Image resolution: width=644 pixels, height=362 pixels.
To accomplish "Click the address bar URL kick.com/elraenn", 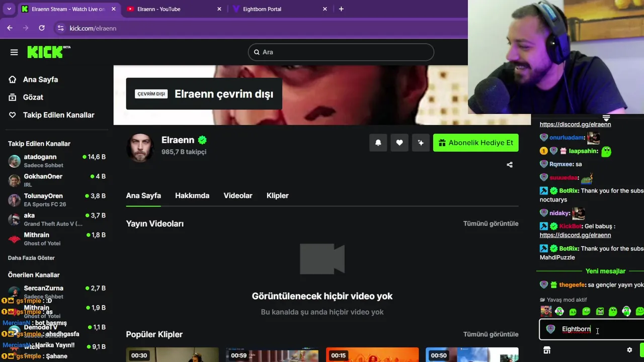I will (x=93, y=28).
